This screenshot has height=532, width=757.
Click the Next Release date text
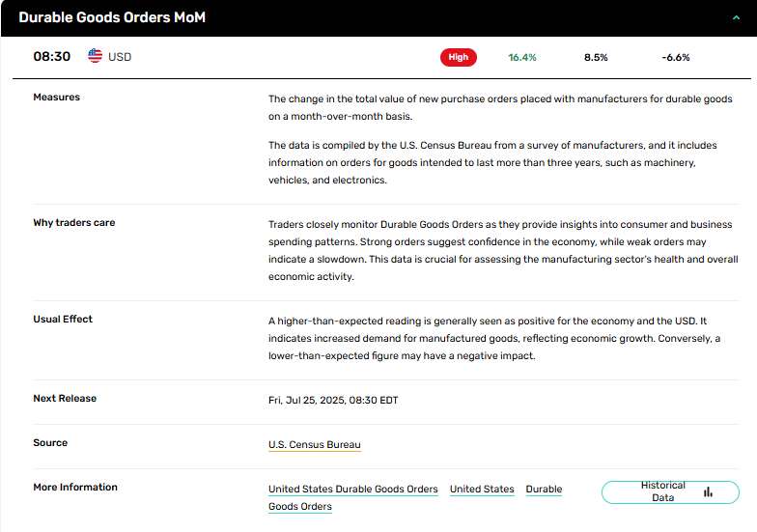point(333,401)
